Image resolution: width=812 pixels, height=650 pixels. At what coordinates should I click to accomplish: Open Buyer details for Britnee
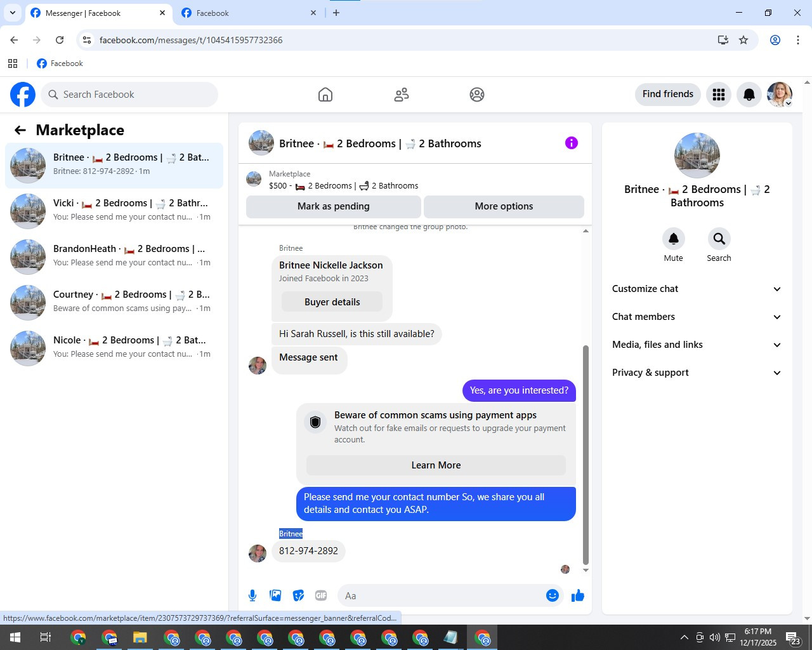coord(332,302)
